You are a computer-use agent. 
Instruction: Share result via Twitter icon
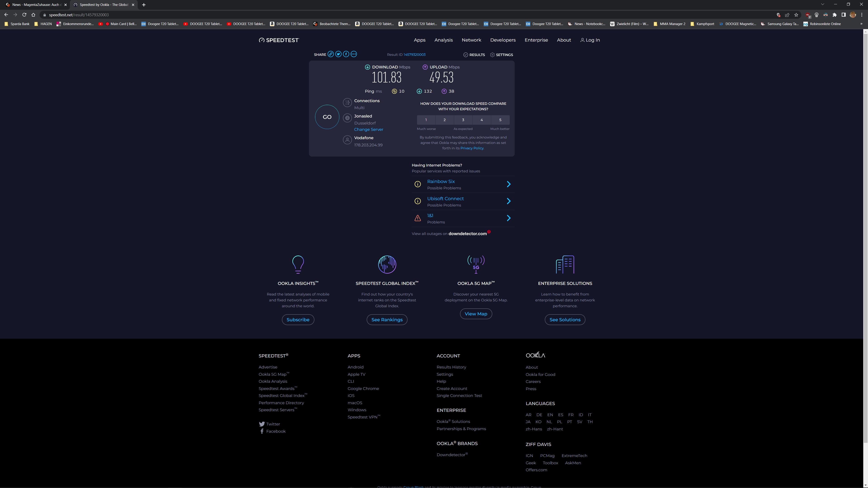pos(338,54)
